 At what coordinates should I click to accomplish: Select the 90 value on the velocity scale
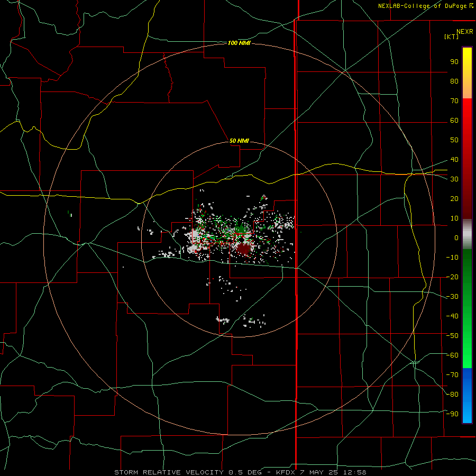coord(454,62)
